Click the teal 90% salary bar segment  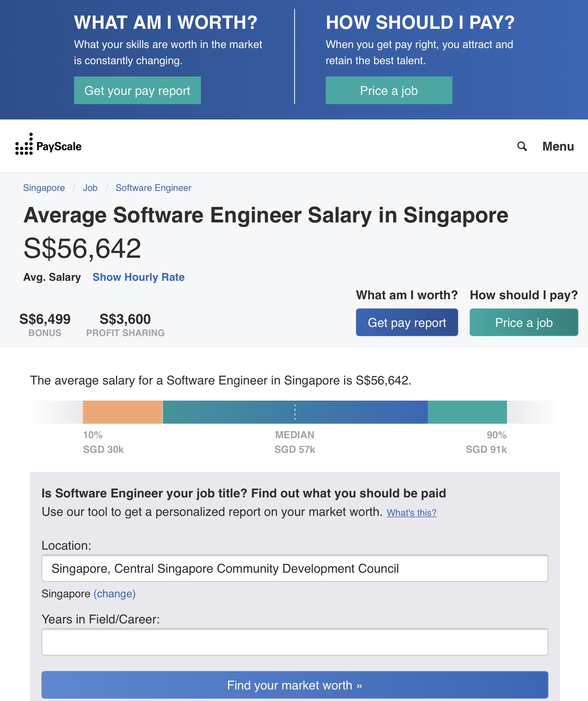(467, 412)
